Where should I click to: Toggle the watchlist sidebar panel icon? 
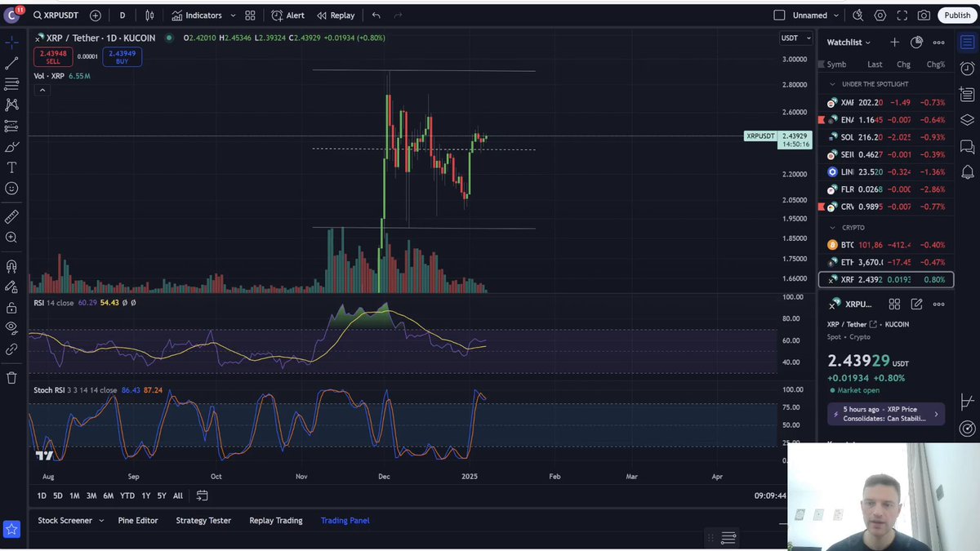point(968,42)
